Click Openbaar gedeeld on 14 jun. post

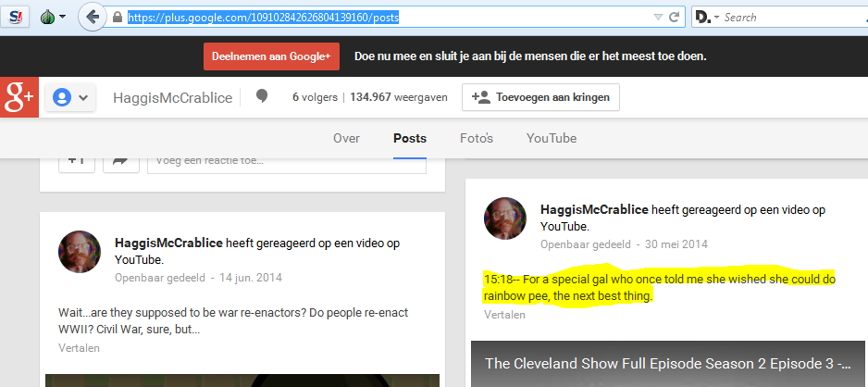160,278
